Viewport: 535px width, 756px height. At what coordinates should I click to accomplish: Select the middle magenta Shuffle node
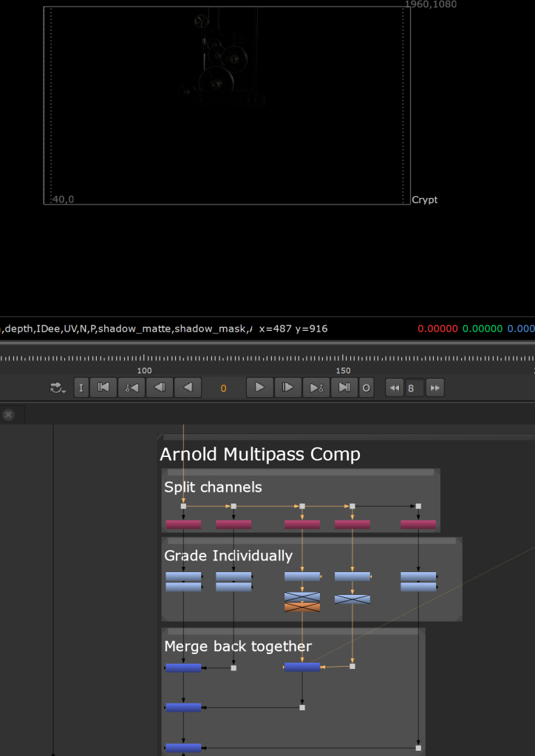302,525
